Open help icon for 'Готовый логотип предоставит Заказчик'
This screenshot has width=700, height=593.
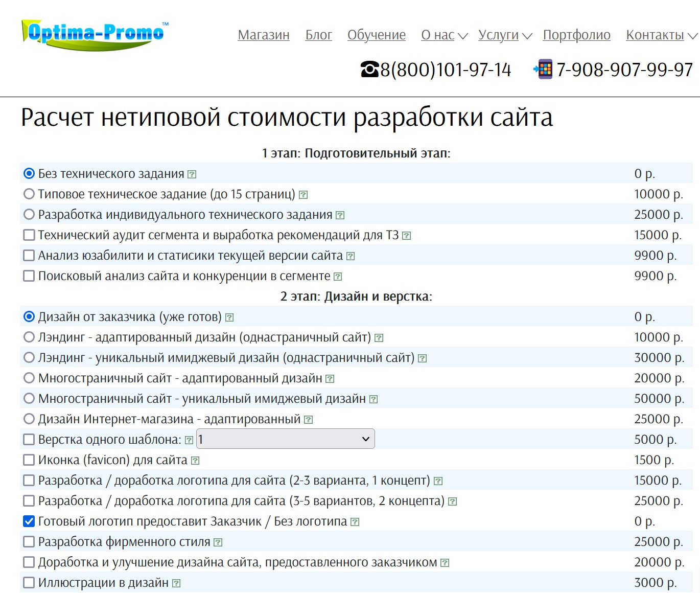(x=355, y=522)
